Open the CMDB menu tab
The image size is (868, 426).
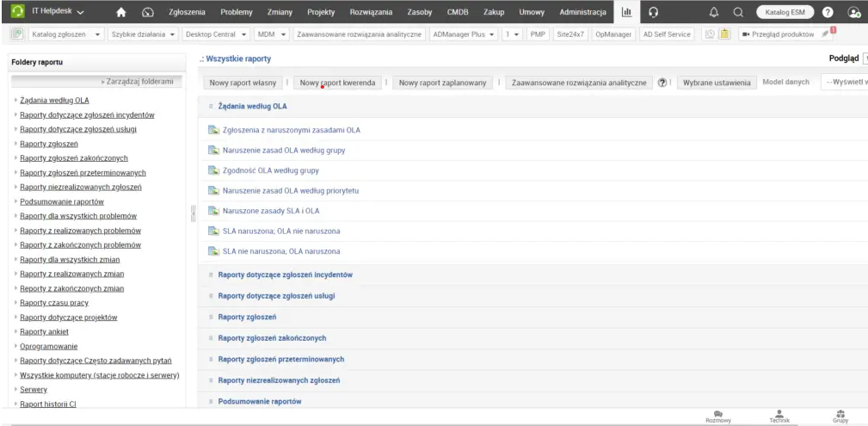458,12
